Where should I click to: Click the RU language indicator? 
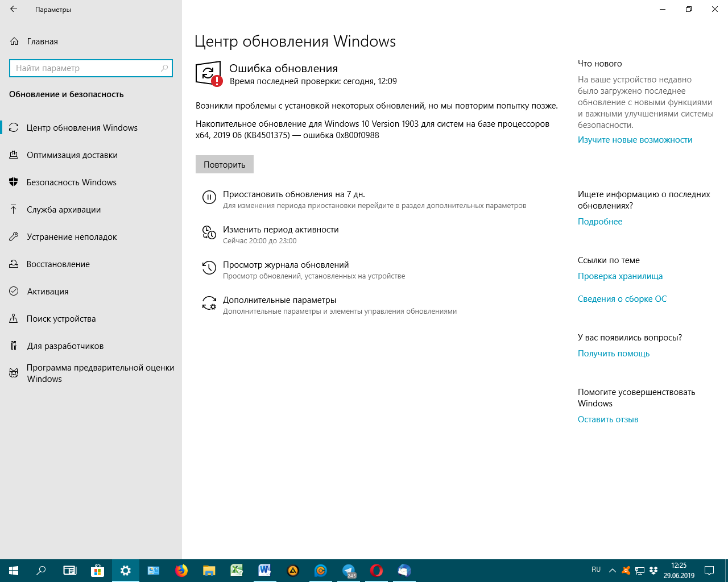596,569
